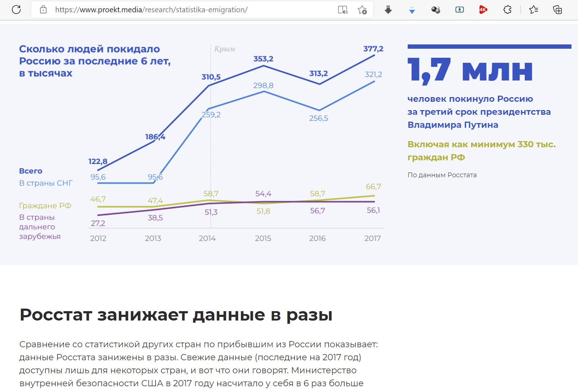
Task: Click the 353,2 data value
Action: (x=263, y=59)
